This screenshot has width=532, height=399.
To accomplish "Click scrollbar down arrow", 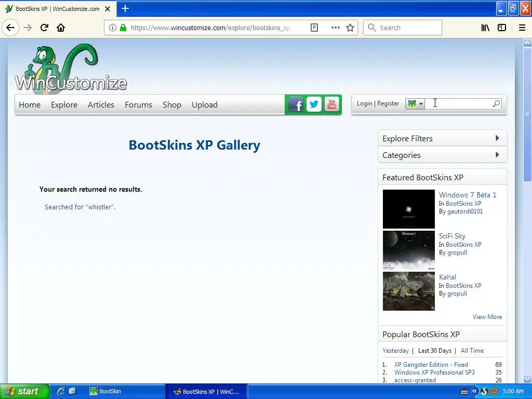I will click(x=527, y=378).
